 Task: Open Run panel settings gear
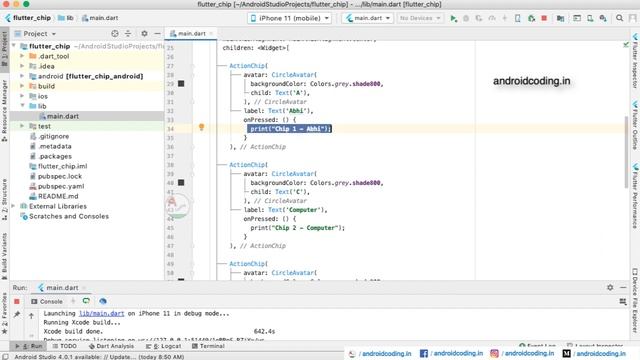pos(610,287)
